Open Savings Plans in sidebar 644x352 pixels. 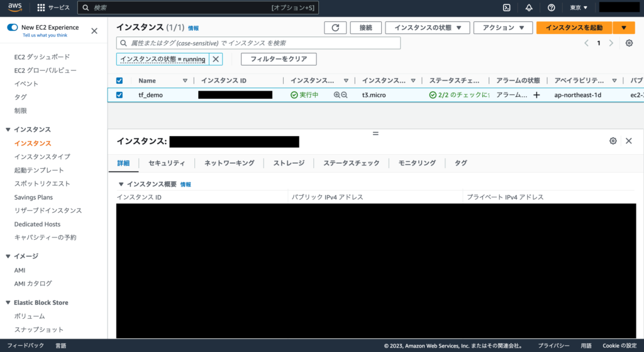(33, 197)
